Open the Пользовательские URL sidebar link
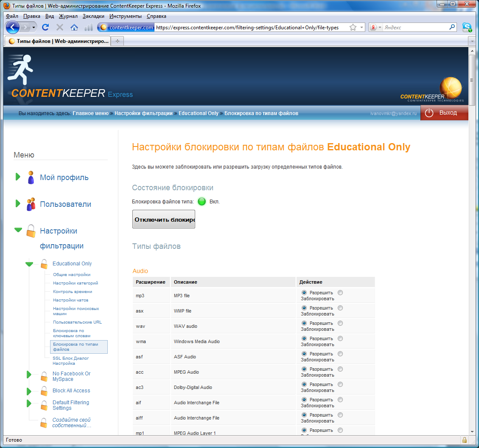Screen dimensions: 479x448 coord(77,322)
